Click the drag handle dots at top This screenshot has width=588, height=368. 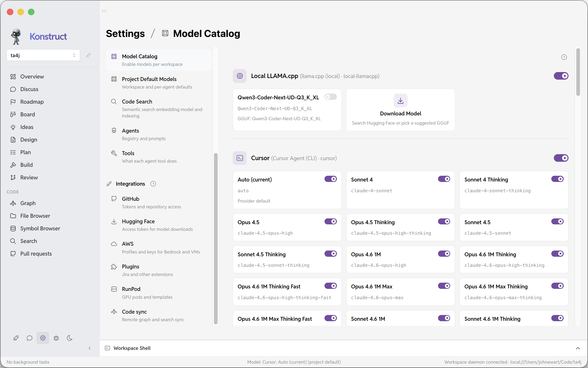[x=104, y=11]
